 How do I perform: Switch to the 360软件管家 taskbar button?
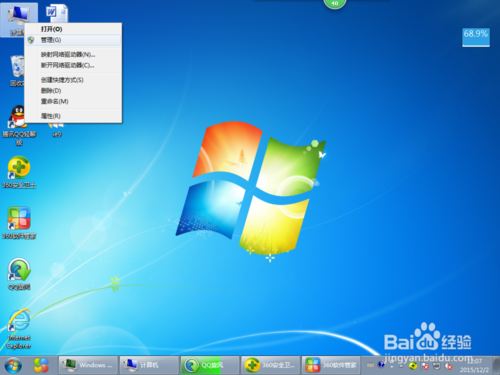click(331, 365)
